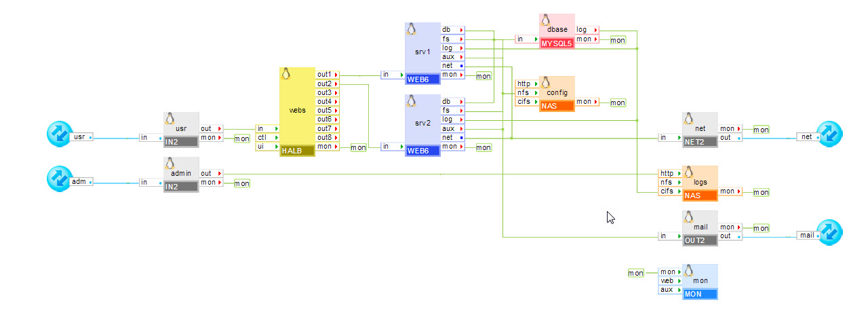The image size is (868, 317).
Task: Click the out3 terminal on webs
Action: click(x=328, y=92)
